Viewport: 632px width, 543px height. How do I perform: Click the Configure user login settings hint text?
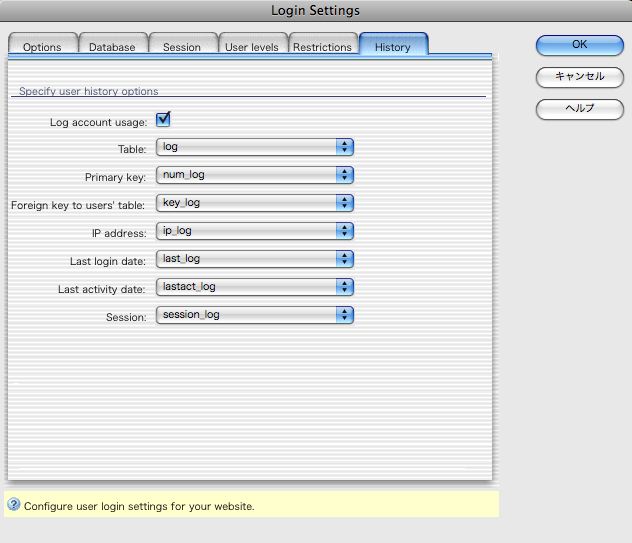(x=139, y=506)
